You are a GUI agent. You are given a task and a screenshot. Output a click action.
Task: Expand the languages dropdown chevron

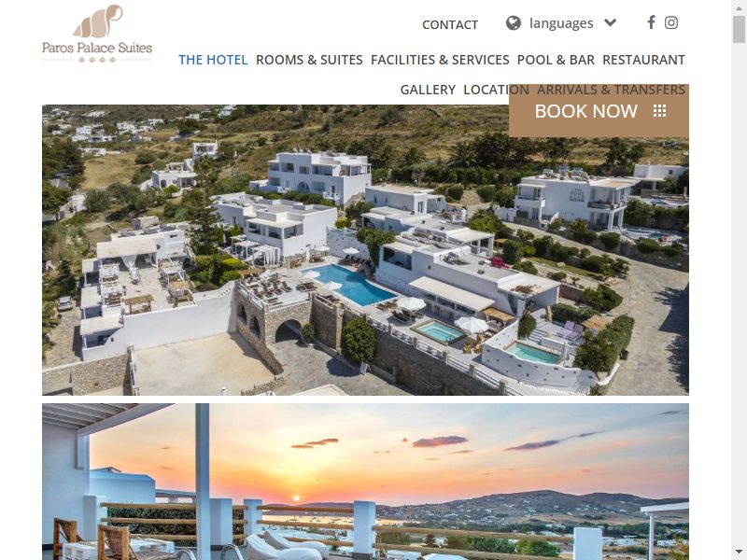click(611, 22)
